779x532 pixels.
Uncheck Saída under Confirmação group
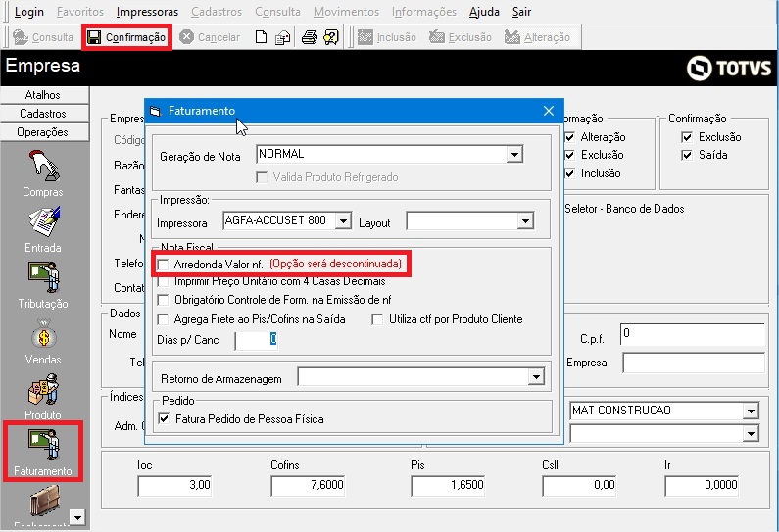click(x=687, y=155)
